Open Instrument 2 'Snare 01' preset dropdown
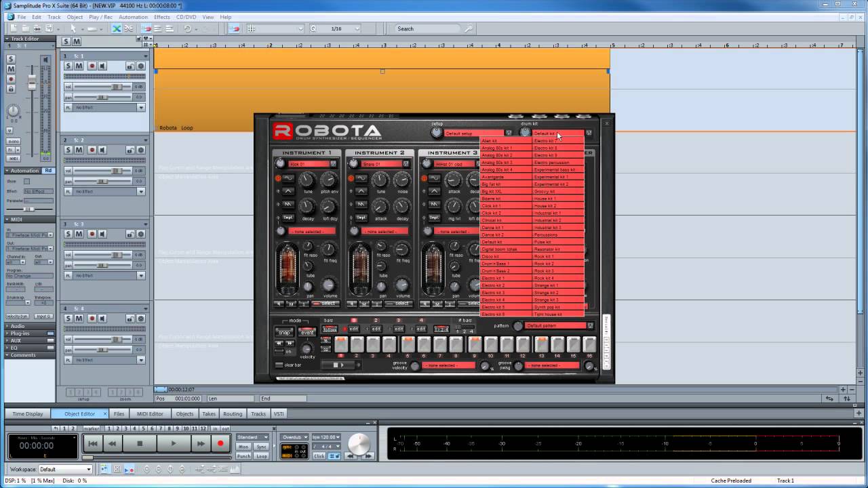868x488 pixels. tap(406, 163)
